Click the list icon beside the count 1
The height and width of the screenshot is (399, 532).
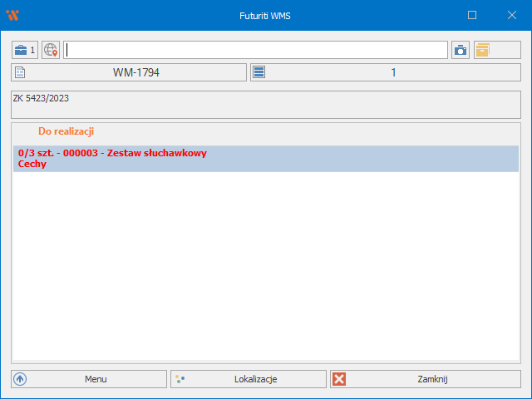click(x=259, y=72)
